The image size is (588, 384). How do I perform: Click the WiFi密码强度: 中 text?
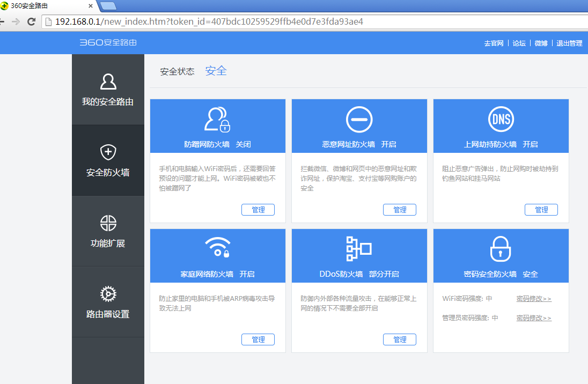click(467, 299)
